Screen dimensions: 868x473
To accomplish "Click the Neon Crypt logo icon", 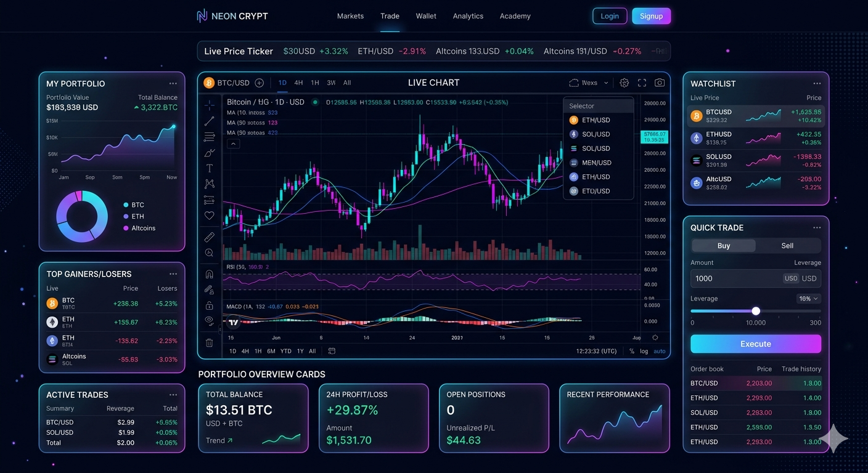I will coord(202,16).
